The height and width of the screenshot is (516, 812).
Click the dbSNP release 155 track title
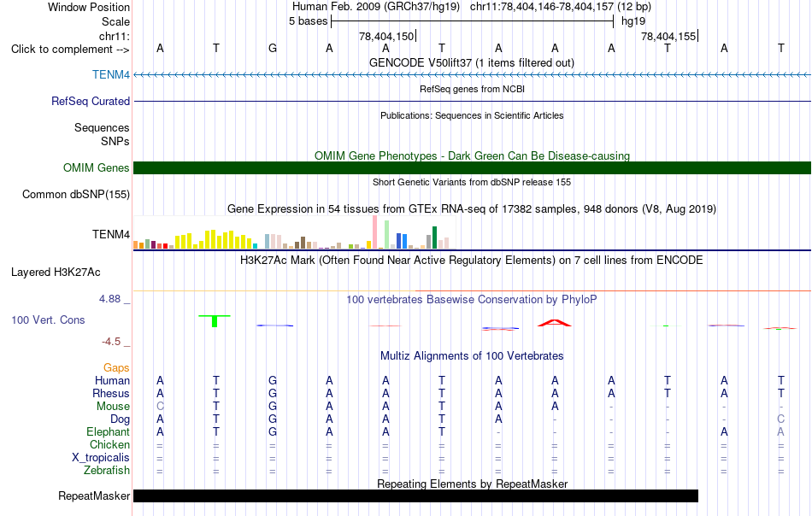(x=472, y=182)
